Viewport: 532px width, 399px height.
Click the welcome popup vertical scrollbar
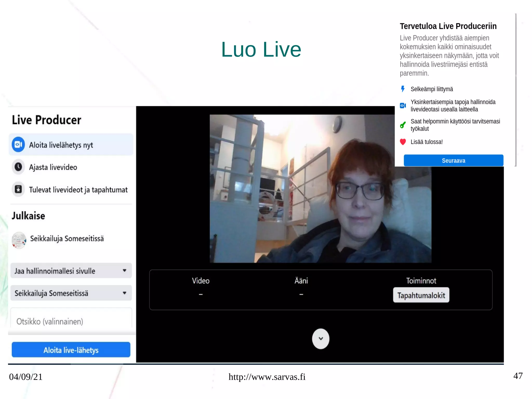tap(516, 90)
